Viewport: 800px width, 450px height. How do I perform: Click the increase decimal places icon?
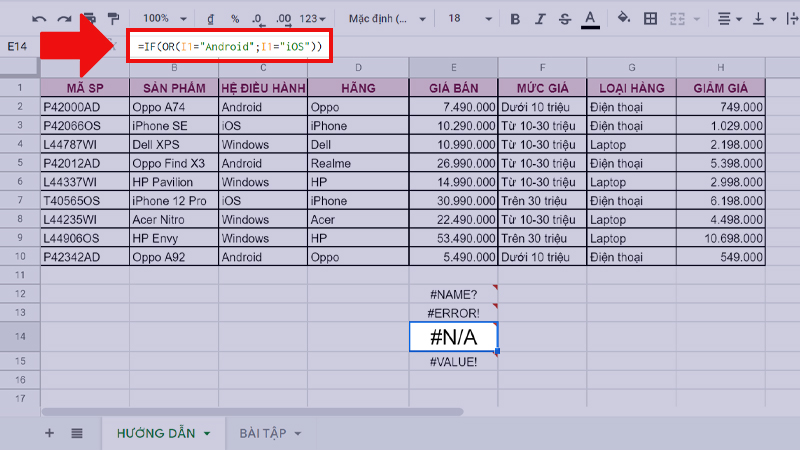coord(282,18)
